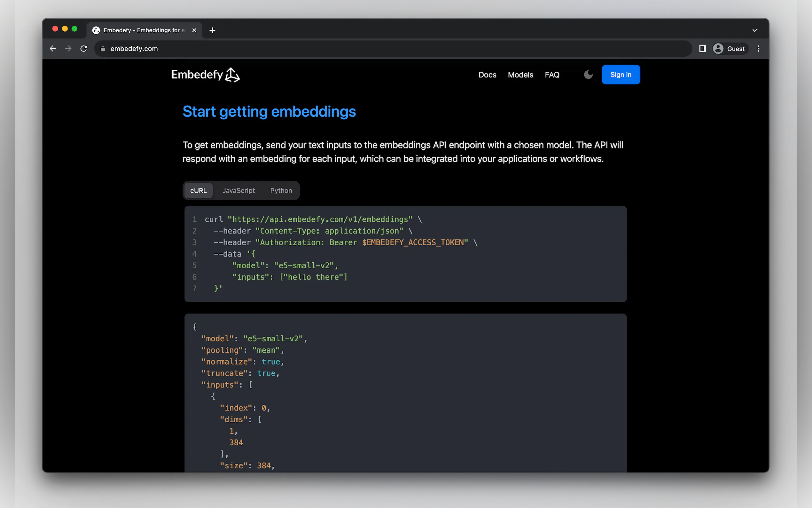The height and width of the screenshot is (508, 812).
Task: Click the "pooling": "mean" response line
Action: [x=243, y=350]
